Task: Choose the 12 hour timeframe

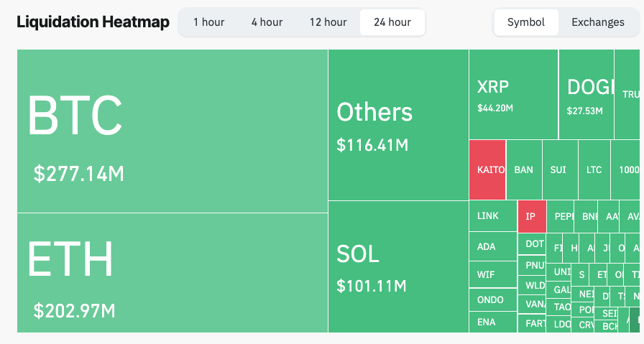Action: [x=328, y=22]
